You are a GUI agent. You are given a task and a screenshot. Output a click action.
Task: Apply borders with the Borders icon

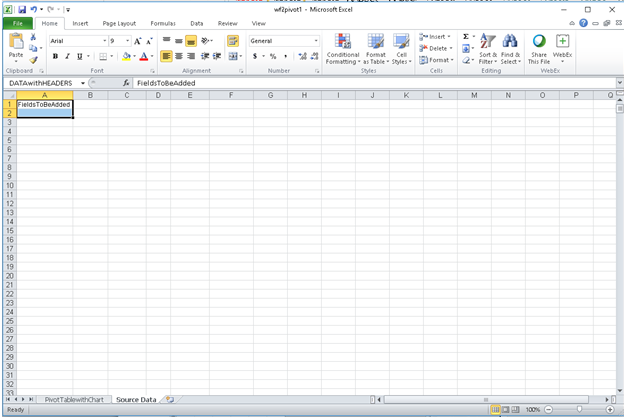(103, 57)
